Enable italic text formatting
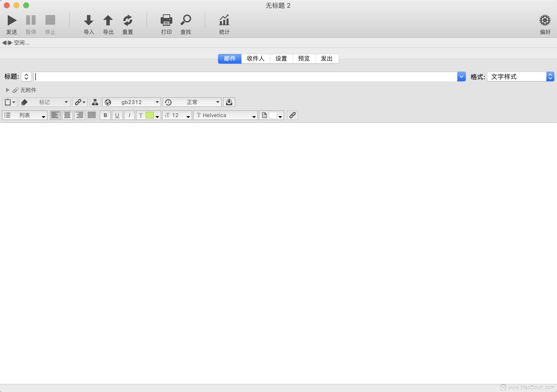Viewport: 557px width, 392px height. [129, 115]
